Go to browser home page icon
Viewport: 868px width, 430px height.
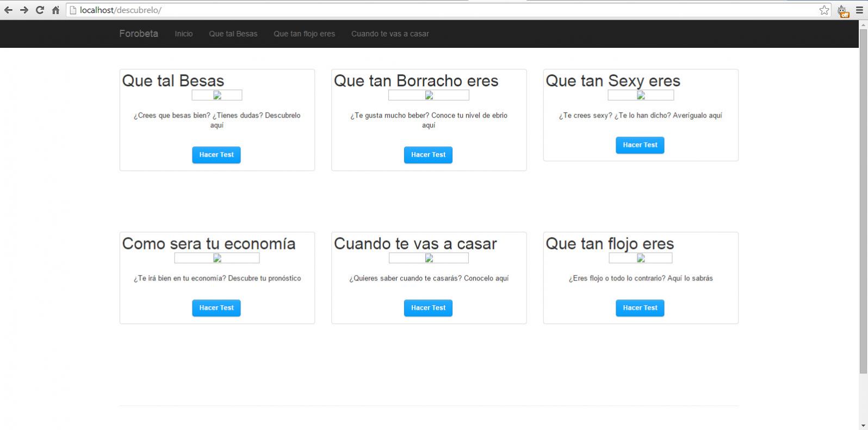point(55,10)
